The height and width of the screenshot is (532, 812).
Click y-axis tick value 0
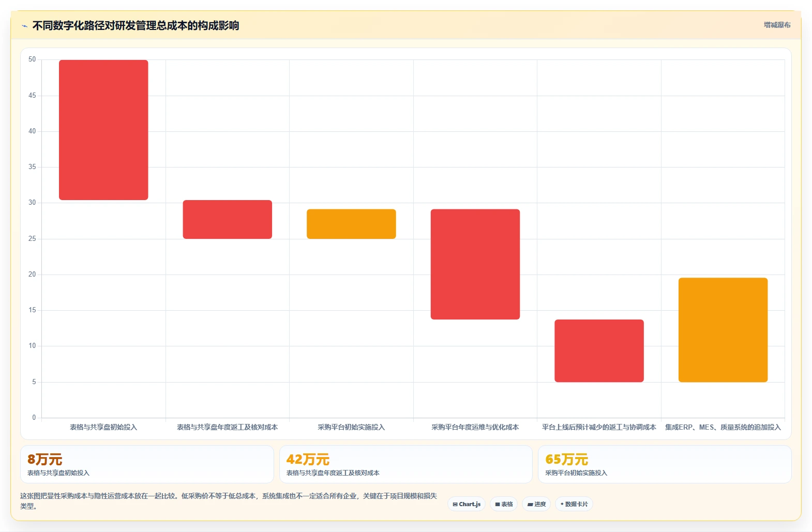point(34,418)
